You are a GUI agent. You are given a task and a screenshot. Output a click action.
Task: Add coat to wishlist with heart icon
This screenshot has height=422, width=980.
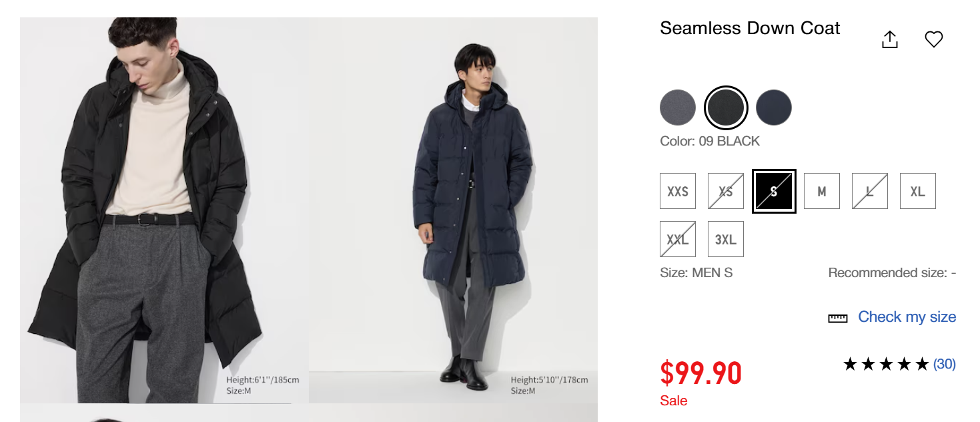[x=933, y=39]
